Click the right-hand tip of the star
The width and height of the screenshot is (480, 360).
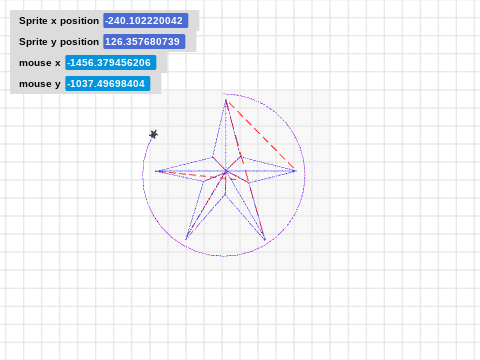[x=295, y=171]
